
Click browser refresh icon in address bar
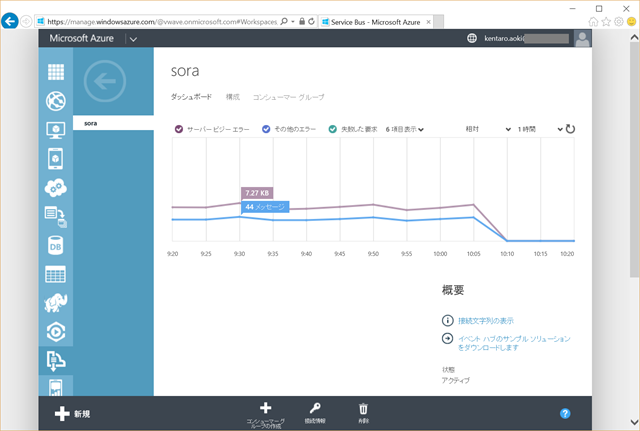coord(311,22)
